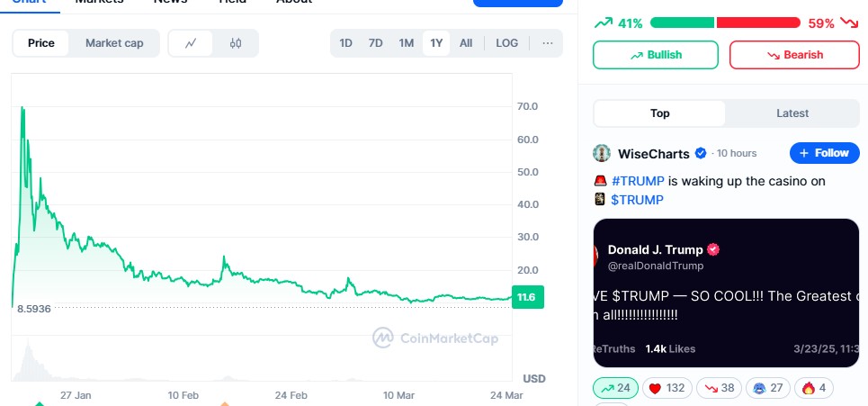Click the heart reaction with 132

coord(667,388)
